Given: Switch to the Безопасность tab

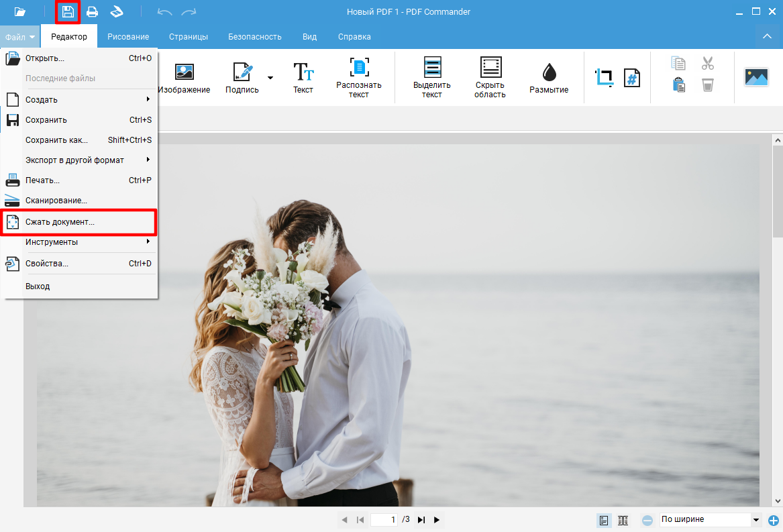Looking at the screenshot, I should [x=254, y=37].
